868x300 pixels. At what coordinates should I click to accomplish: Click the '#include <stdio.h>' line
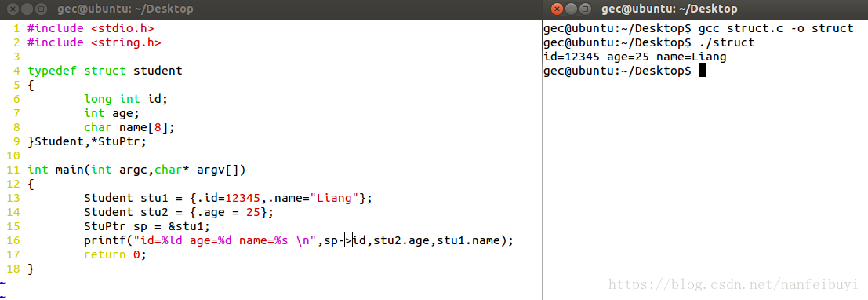91,28
